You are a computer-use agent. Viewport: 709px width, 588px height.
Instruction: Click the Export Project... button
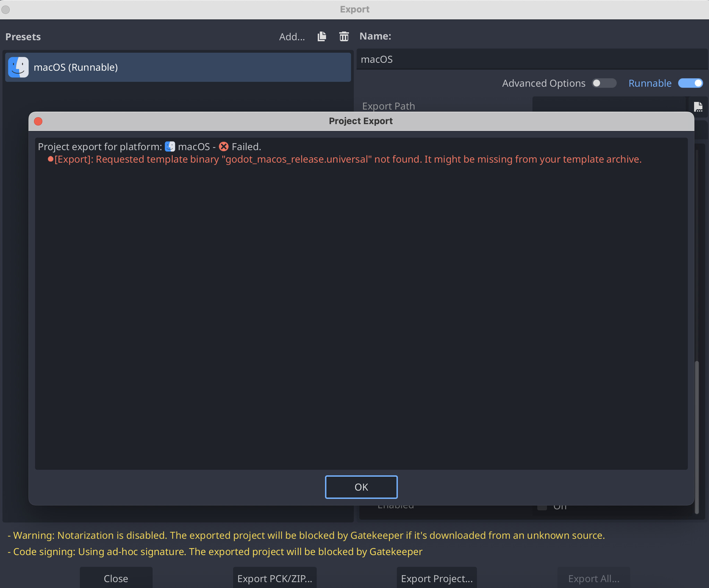coord(437,578)
